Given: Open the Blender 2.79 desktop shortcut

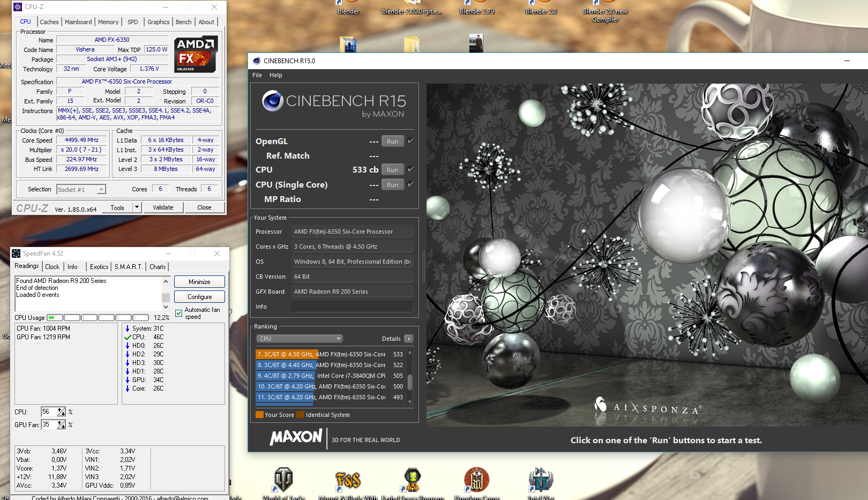Looking at the screenshot, I should point(477,8).
